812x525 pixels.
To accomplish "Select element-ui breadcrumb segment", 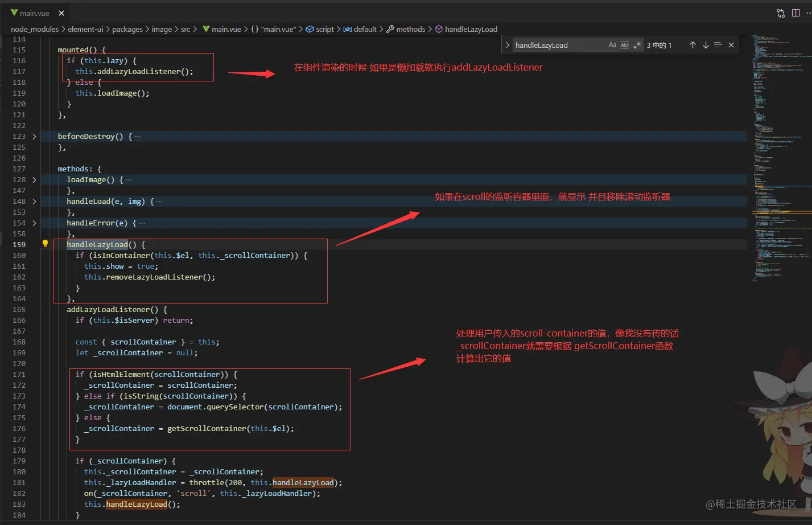I will coord(86,29).
